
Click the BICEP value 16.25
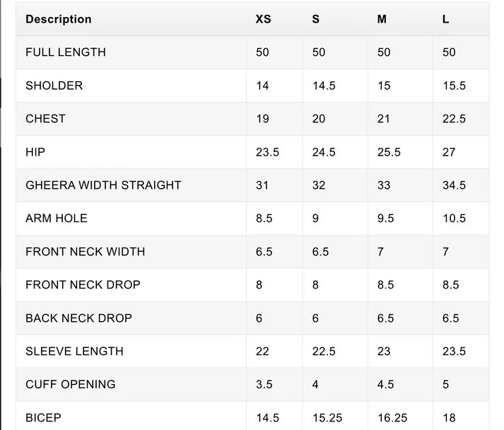pyautogui.click(x=392, y=418)
